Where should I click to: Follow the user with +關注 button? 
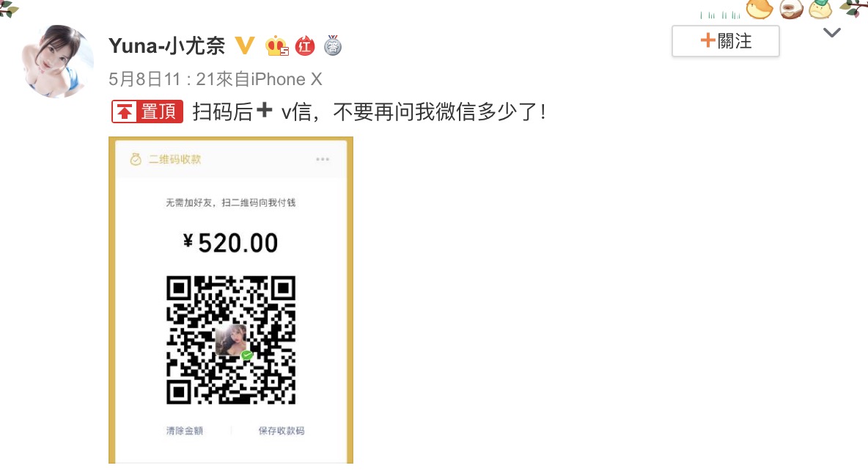725,40
